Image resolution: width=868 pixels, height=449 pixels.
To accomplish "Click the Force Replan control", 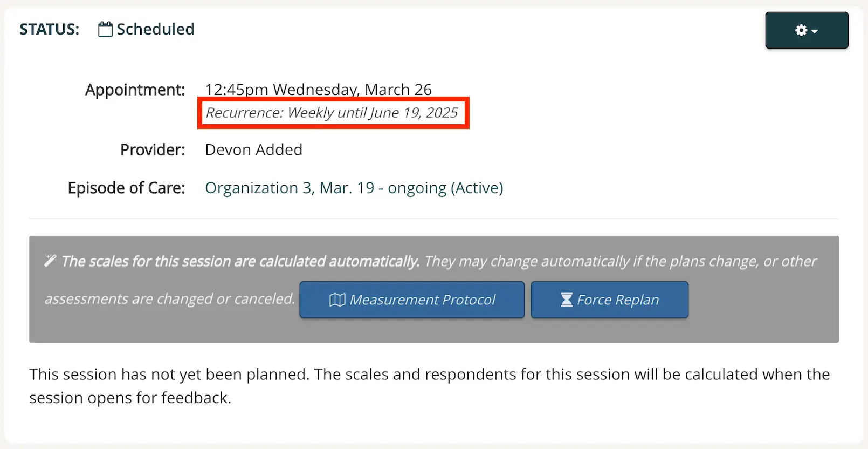I will tap(609, 300).
